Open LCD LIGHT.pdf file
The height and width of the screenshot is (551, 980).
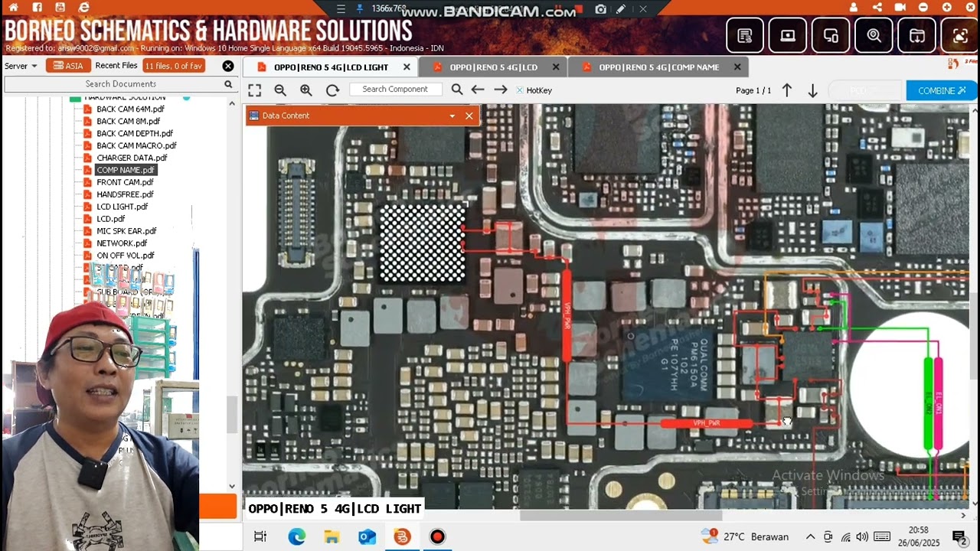pos(122,207)
